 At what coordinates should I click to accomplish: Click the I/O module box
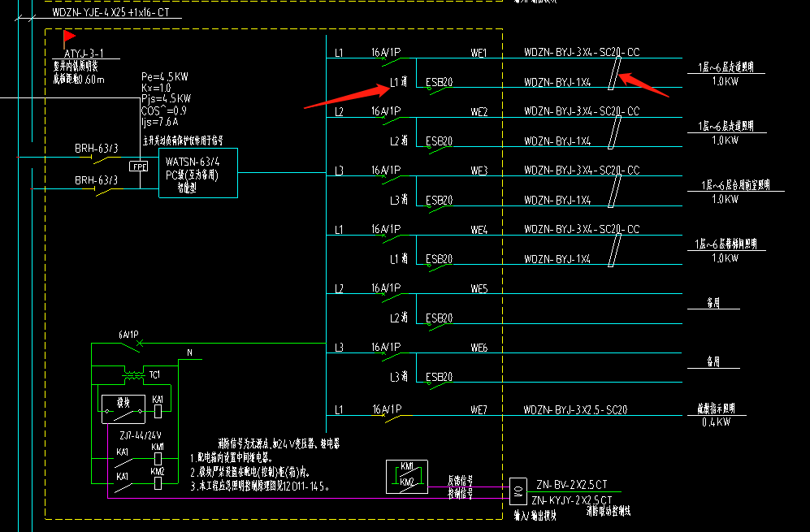[518, 491]
